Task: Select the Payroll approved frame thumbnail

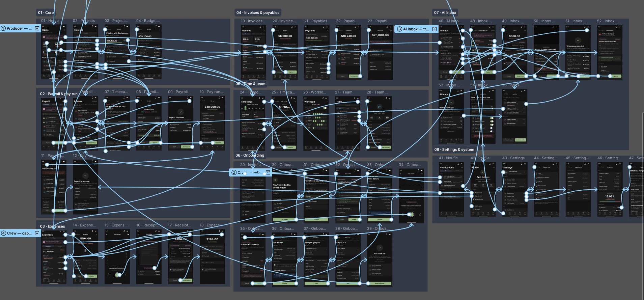Action: [x=180, y=123]
